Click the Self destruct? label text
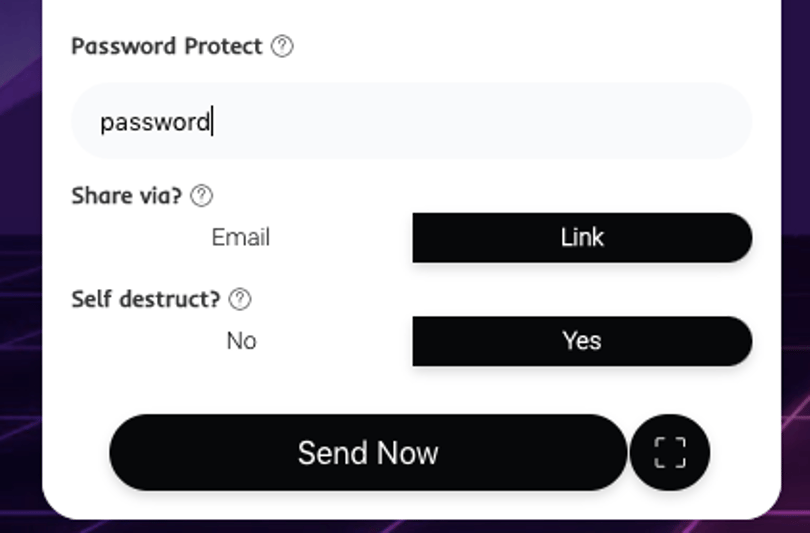 [146, 300]
